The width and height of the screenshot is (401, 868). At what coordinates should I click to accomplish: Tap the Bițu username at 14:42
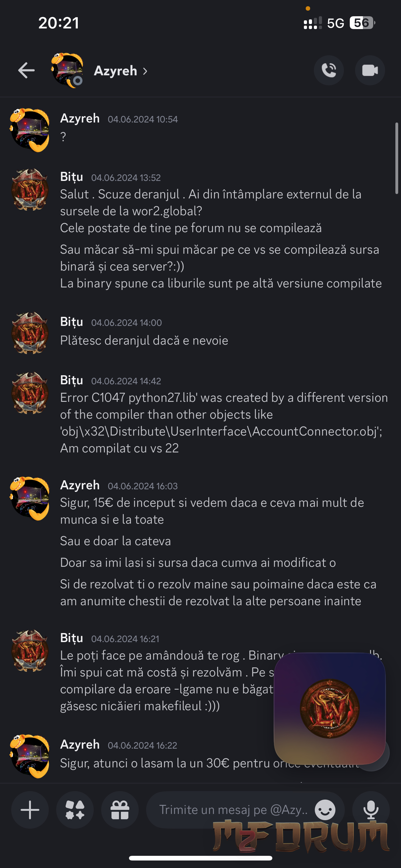(72, 380)
